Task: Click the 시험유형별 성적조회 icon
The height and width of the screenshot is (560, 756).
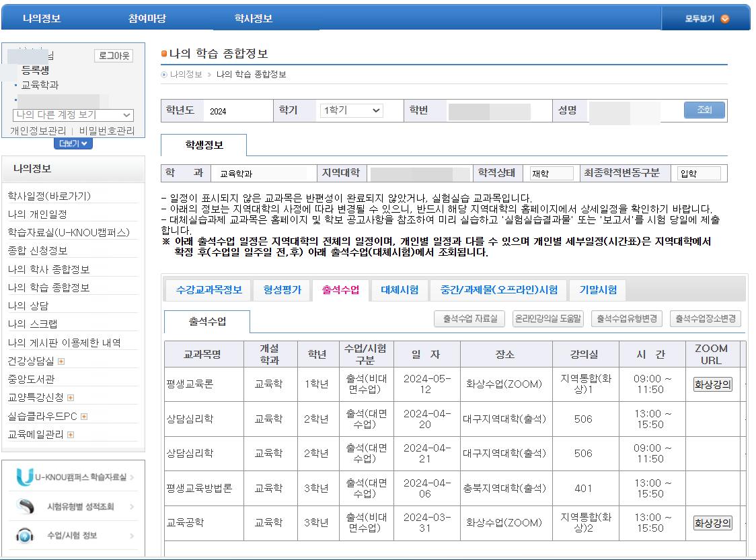Action: coord(26,506)
